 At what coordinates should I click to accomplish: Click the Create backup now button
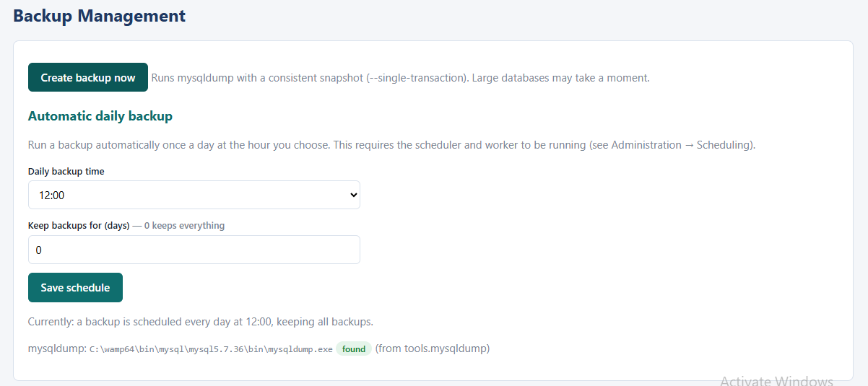coord(87,77)
